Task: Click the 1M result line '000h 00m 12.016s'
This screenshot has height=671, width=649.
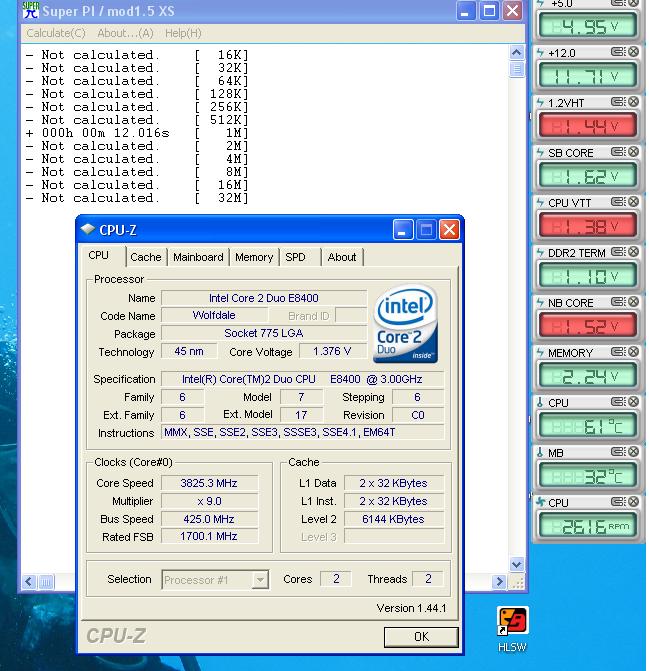Action: click(x=137, y=133)
